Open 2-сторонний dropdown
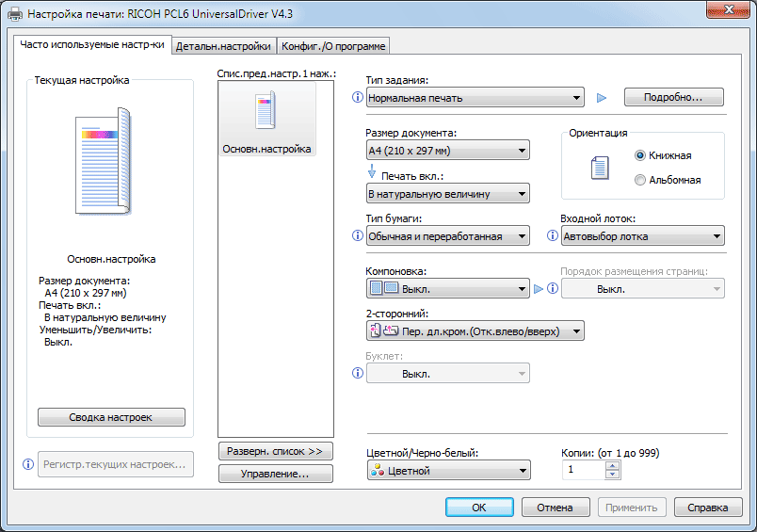 coord(475,331)
